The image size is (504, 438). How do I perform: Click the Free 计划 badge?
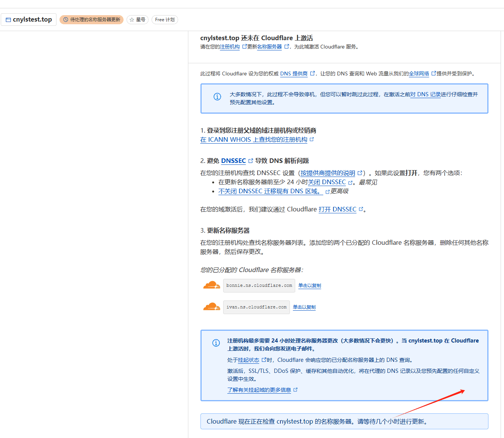tap(164, 19)
